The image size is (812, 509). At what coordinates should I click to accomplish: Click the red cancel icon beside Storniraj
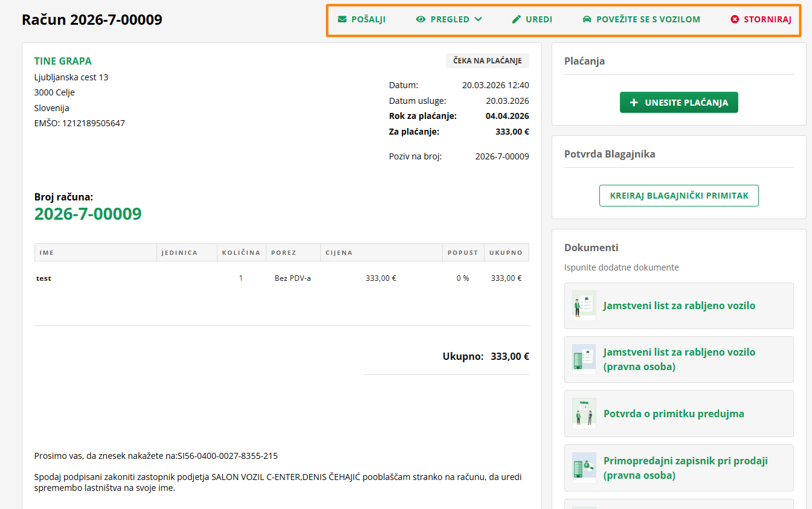pos(735,19)
